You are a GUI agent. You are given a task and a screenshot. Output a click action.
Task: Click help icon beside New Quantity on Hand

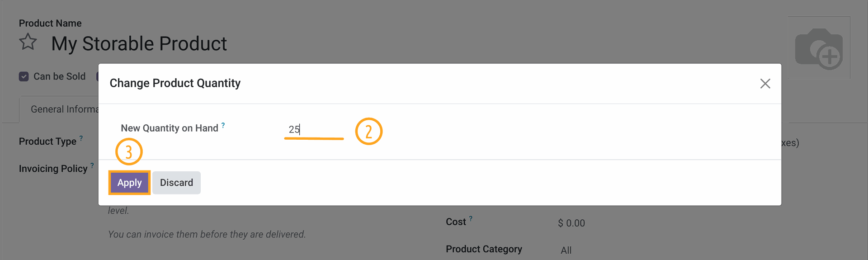pos(223,125)
